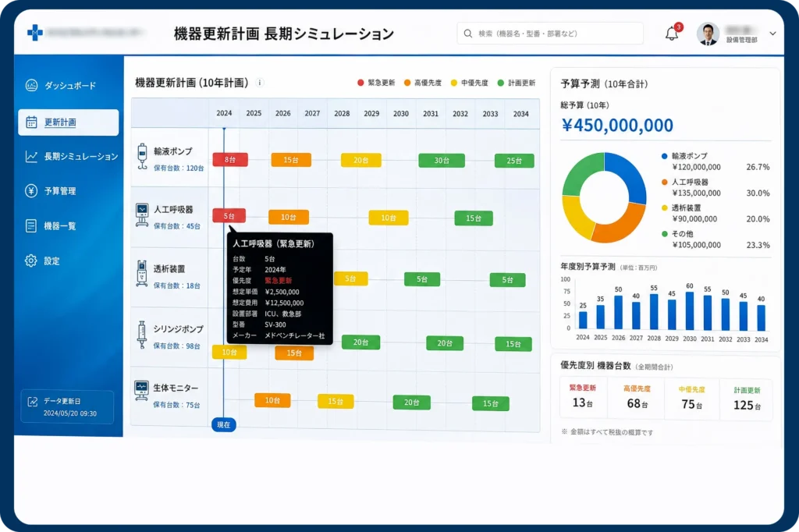Click the シリンジポンプ device icon
799x532 pixels.
tap(142, 335)
